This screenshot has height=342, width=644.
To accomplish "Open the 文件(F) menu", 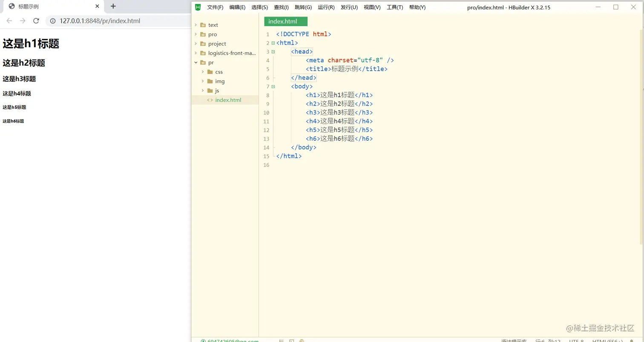I will (x=215, y=7).
